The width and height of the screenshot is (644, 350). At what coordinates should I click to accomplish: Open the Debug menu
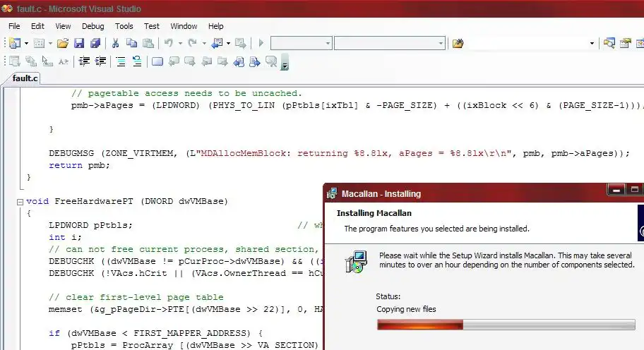click(x=93, y=26)
